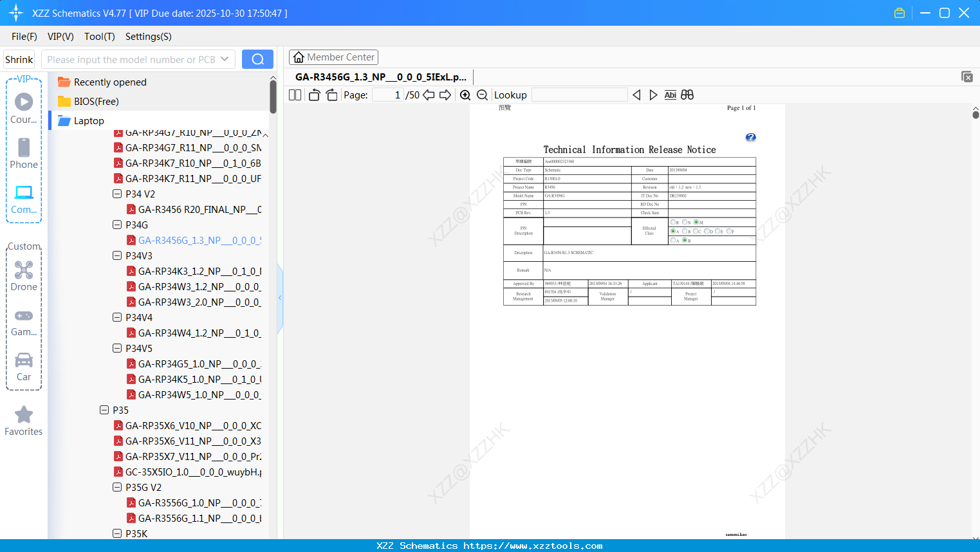980x552 pixels.
Task: Click the blue search magnifier button
Action: click(x=257, y=59)
